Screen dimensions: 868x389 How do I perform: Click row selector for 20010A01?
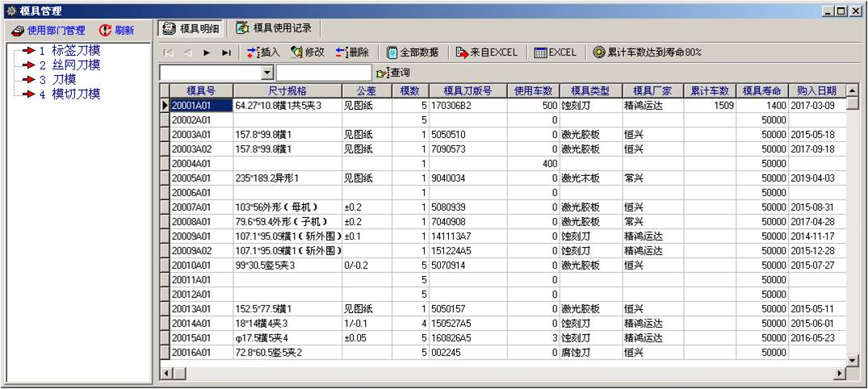coord(165,265)
